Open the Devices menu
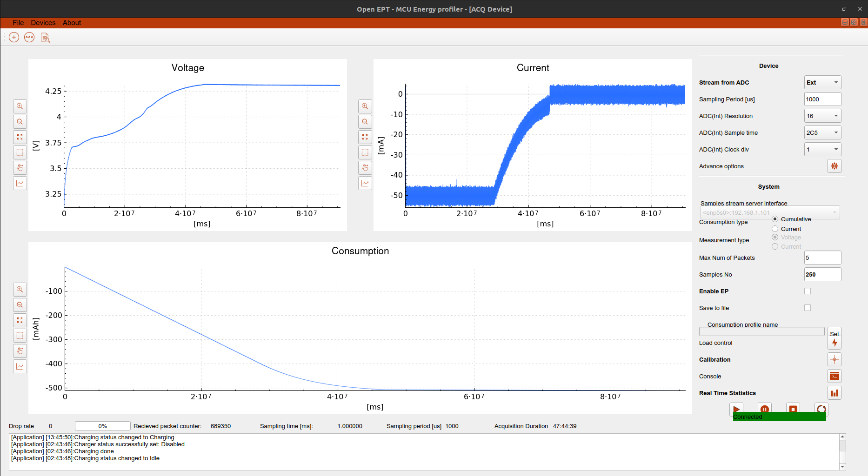The height and width of the screenshot is (476, 868). (x=43, y=22)
